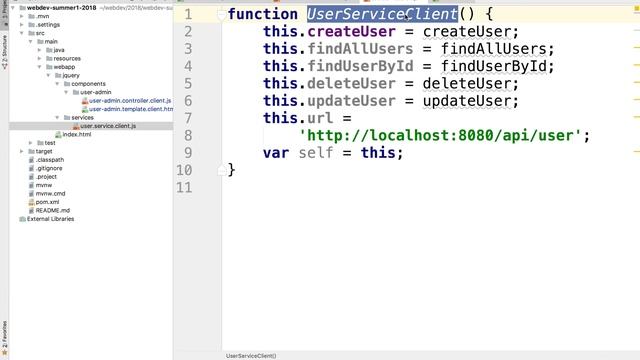Expand the resources folder arrow
This screenshot has height=360, width=640.
(40, 58)
